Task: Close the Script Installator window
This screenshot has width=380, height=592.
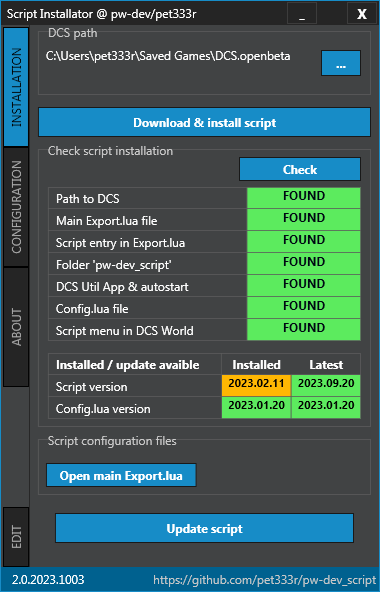Action: point(362,14)
